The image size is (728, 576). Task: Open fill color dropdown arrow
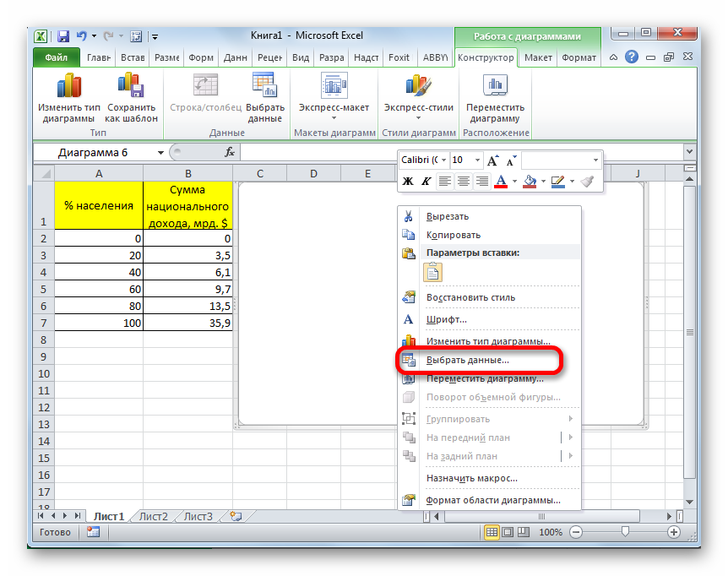[x=543, y=181]
